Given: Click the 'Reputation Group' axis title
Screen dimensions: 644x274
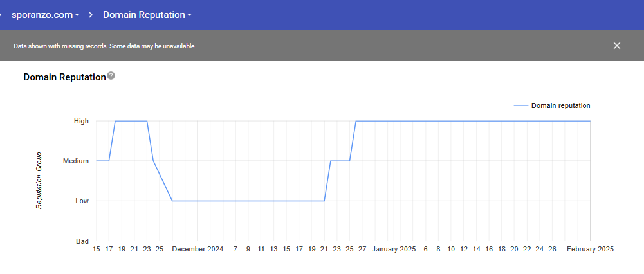Looking at the screenshot, I should click(39, 181).
